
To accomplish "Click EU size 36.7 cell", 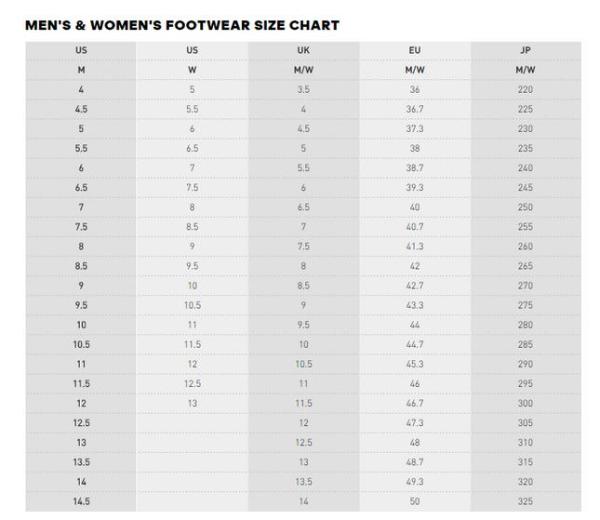I will click(x=415, y=109).
